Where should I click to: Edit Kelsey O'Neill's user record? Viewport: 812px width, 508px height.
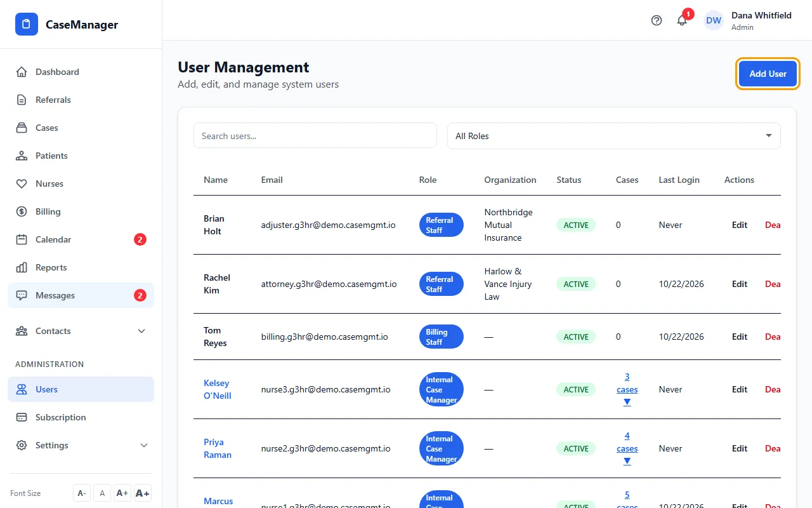click(x=740, y=389)
